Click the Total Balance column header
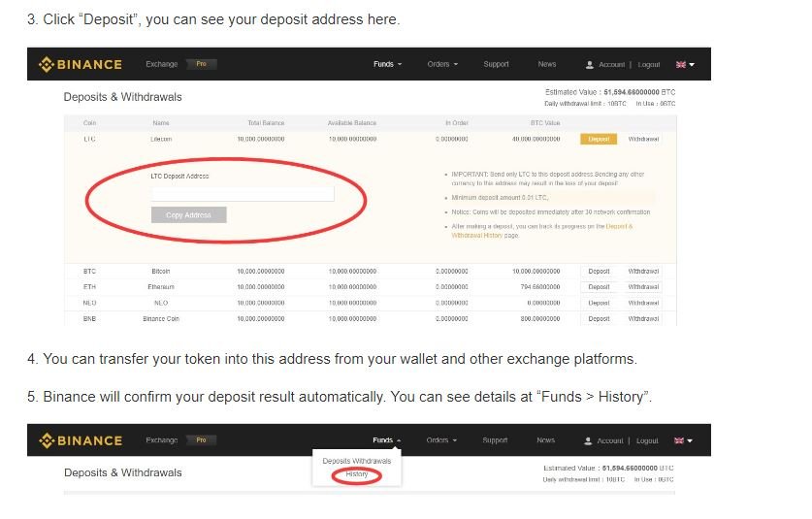The height and width of the screenshot is (519, 812). [266, 123]
